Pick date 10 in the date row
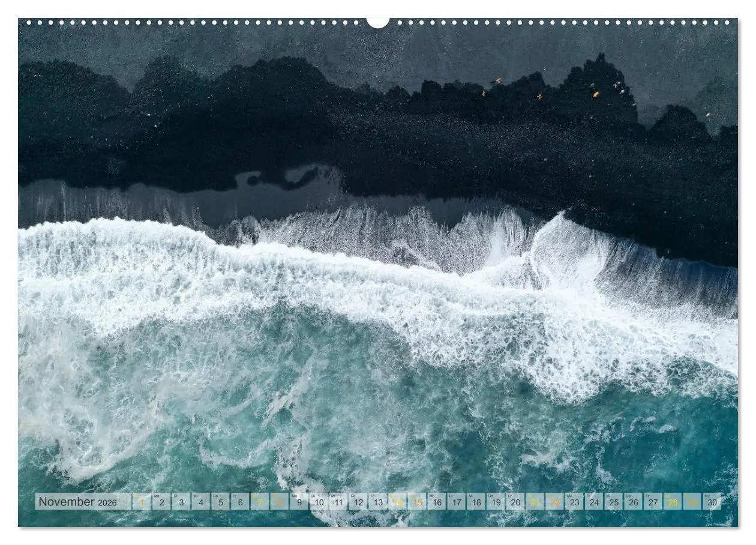The height and width of the screenshot is (545, 756). [319, 502]
